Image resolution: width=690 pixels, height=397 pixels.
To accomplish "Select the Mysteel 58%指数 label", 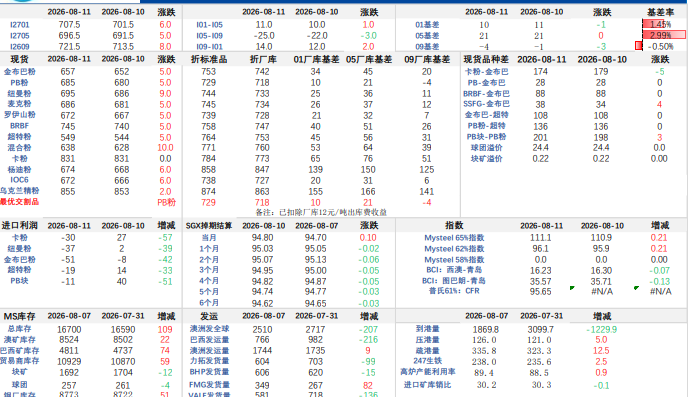I will (x=454, y=259).
